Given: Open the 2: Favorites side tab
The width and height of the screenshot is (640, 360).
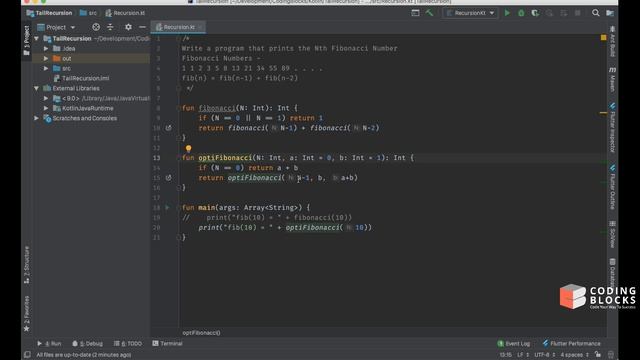Looking at the screenshot, I should pos(27,313).
